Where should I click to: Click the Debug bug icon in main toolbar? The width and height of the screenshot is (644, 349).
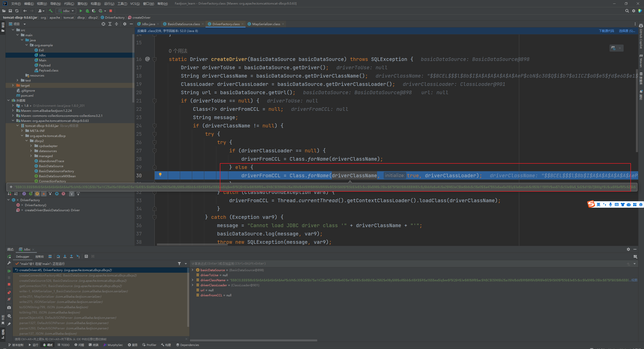click(x=87, y=11)
